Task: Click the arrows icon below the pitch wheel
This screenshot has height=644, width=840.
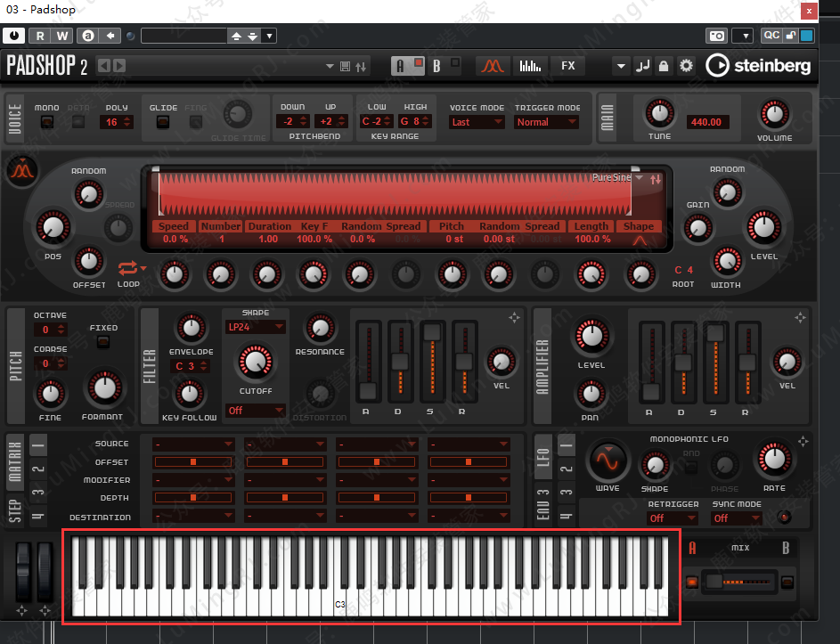Action: coord(21,610)
